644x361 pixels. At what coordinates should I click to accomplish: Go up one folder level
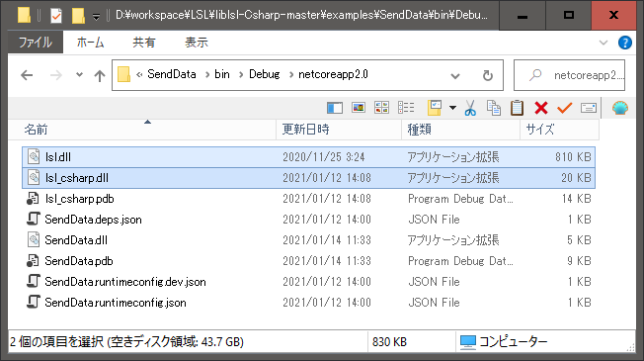pyautogui.click(x=100, y=75)
